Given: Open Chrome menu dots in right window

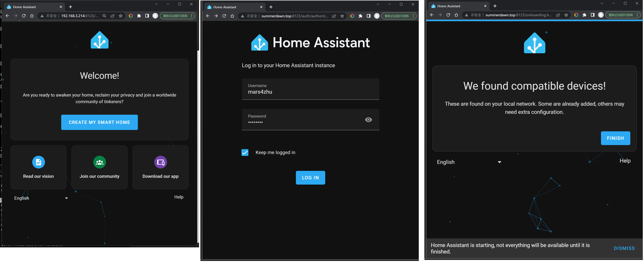Looking at the screenshot, I should point(637,15).
